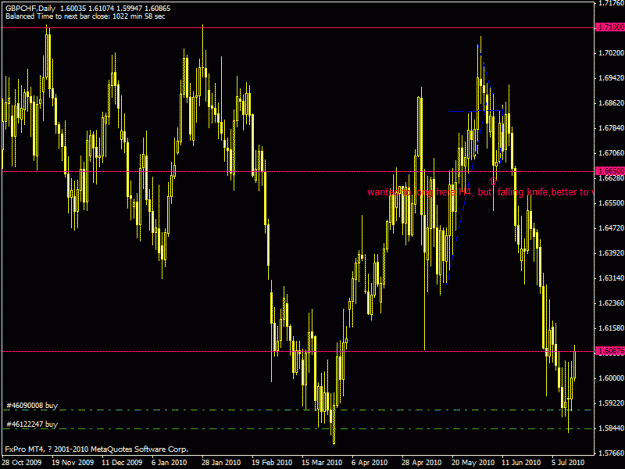The image size is (625, 469).
Task: Click the 1.58440 price scale value
Action: (611, 428)
